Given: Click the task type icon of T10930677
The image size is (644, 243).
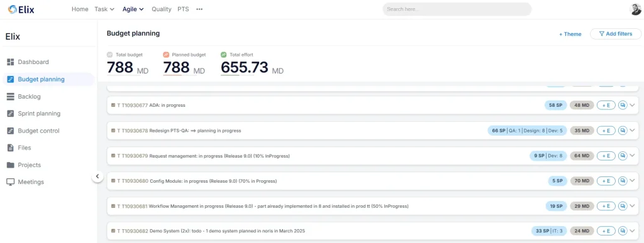Looking at the screenshot, I should pyautogui.click(x=113, y=105).
